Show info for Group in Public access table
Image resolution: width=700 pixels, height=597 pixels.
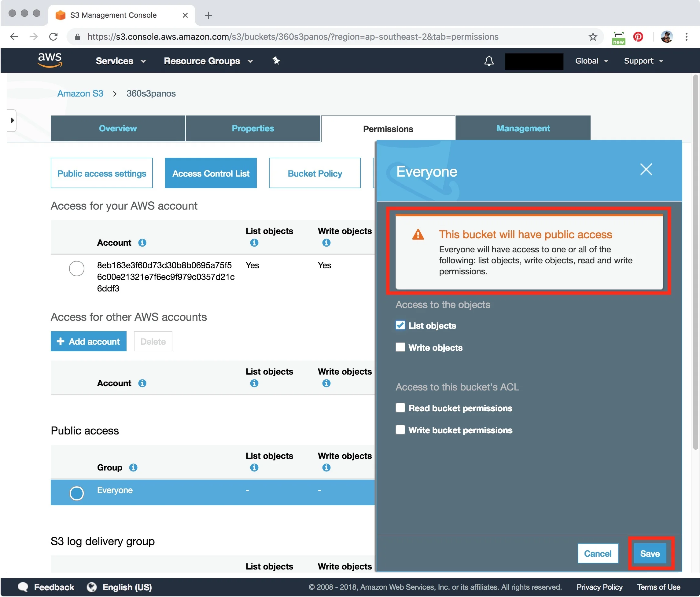point(133,467)
